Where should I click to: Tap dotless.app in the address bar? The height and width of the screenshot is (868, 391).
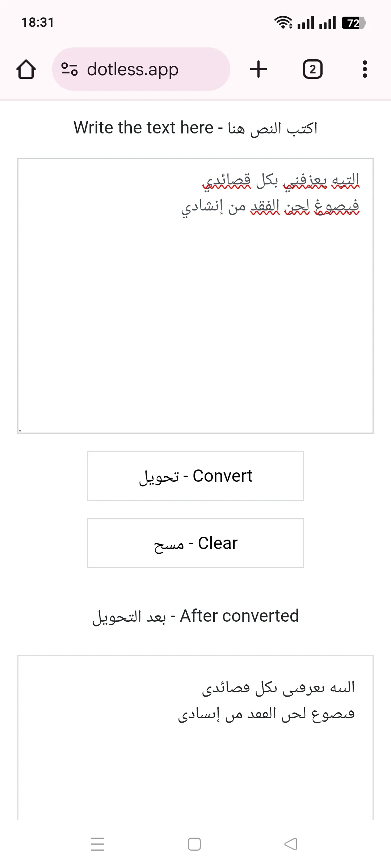coord(133,69)
